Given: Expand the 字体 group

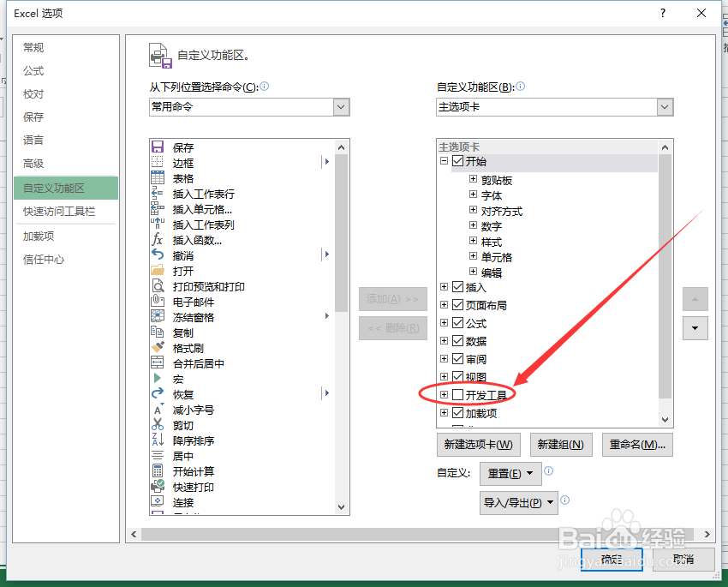Looking at the screenshot, I should click(473, 195).
